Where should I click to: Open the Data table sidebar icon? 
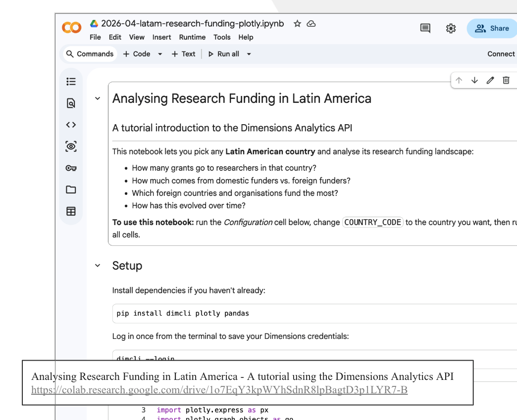[71, 211]
